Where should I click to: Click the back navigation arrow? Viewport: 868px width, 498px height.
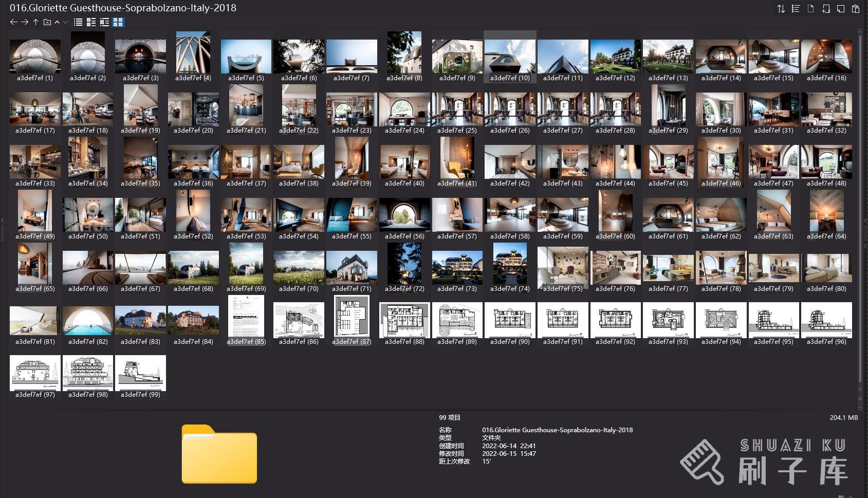13,22
